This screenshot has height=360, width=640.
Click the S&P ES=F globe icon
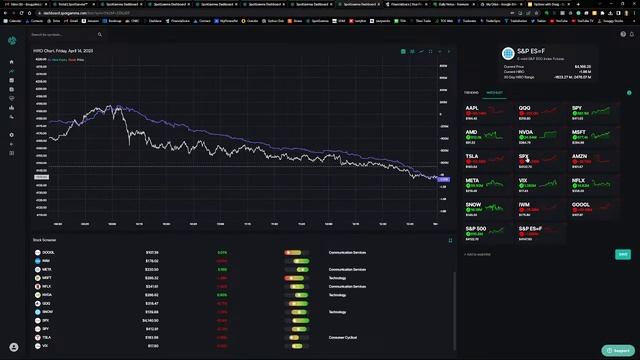[508, 53]
